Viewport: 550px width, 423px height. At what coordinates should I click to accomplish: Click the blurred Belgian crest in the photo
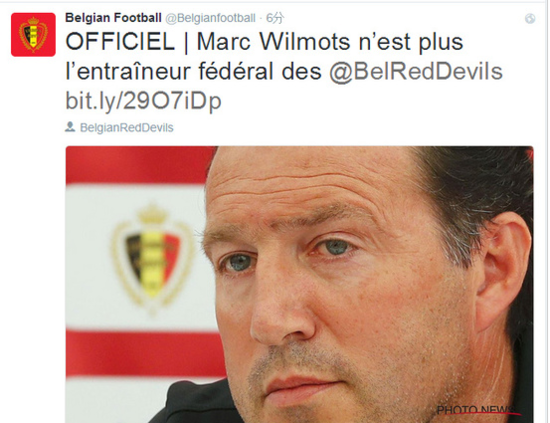[153, 258]
